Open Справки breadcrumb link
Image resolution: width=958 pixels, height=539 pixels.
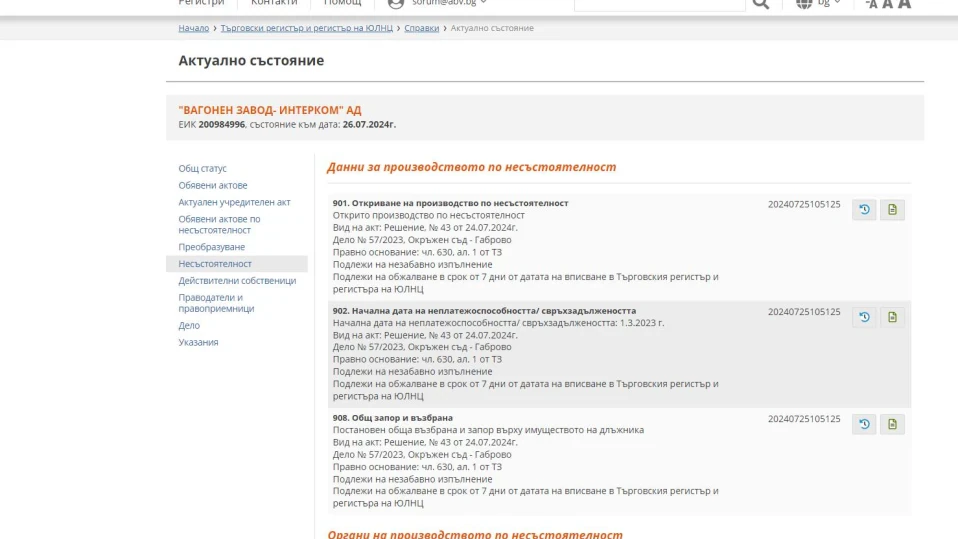click(x=422, y=28)
